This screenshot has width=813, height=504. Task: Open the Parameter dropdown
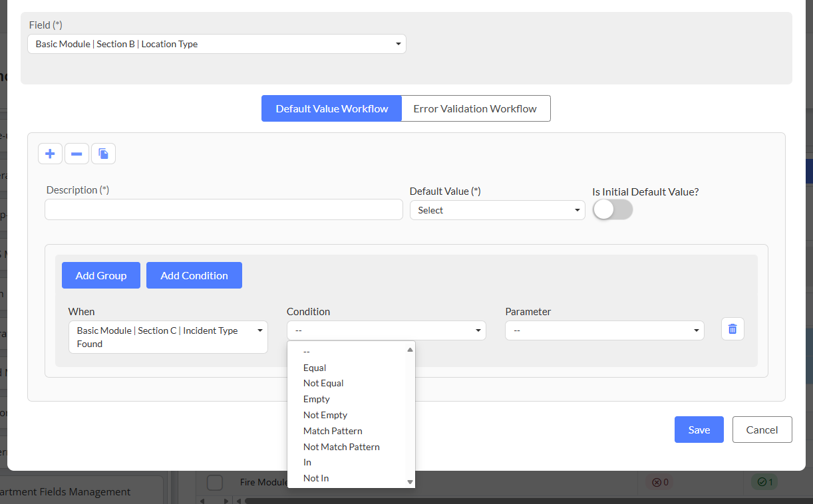coord(604,330)
